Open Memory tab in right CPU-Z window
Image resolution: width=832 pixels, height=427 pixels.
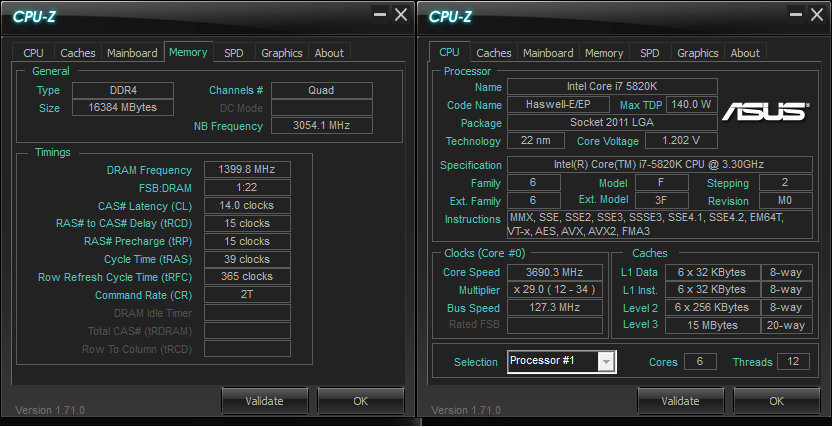click(604, 53)
